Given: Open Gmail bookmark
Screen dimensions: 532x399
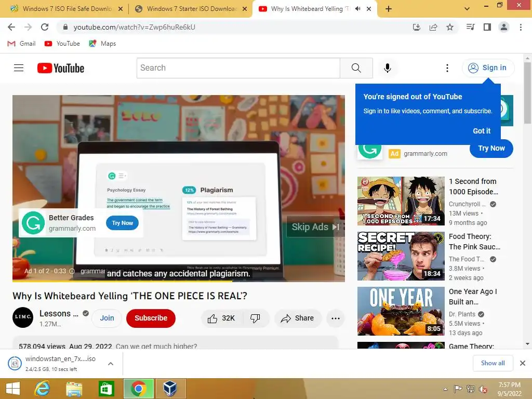Looking at the screenshot, I should click(21, 44).
